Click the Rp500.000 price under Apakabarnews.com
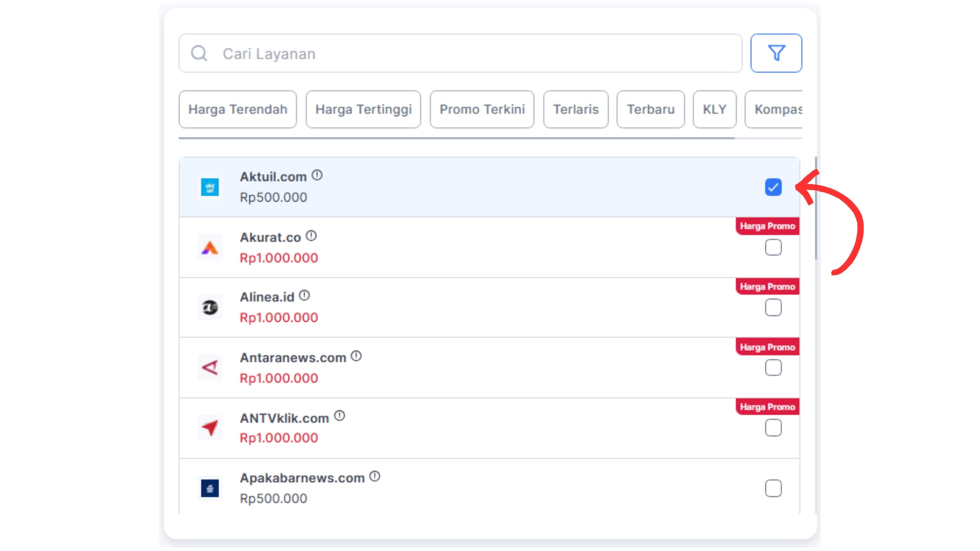Viewport: 980px width, 551px height. pyautogui.click(x=273, y=498)
